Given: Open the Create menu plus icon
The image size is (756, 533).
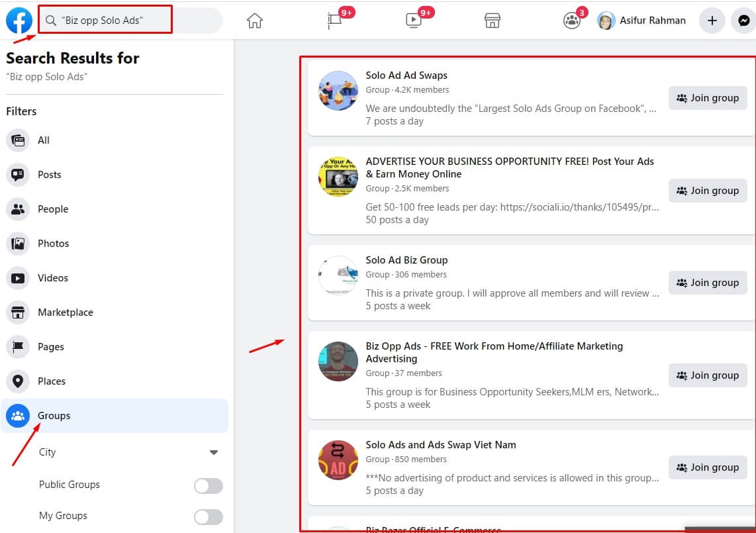Looking at the screenshot, I should 712,21.
